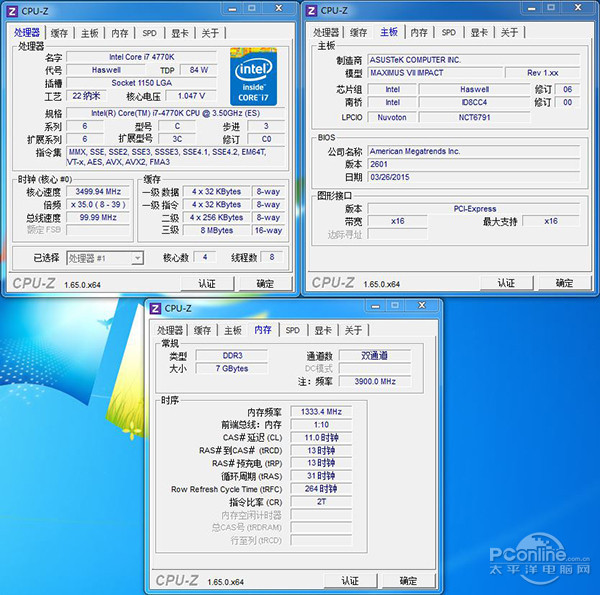The height and width of the screenshot is (595, 600).
Task: Click the 1.047 V core voltage value
Action: (x=191, y=96)
